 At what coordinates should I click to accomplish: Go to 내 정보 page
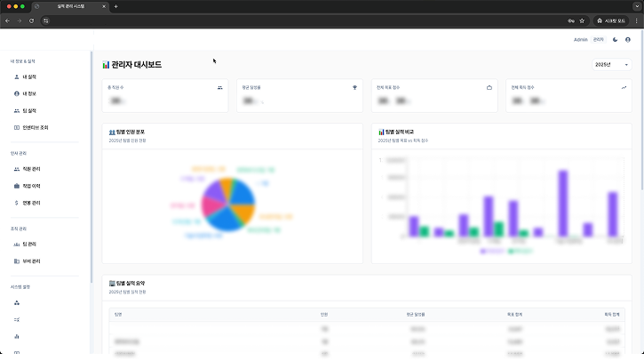pos(28,93)
